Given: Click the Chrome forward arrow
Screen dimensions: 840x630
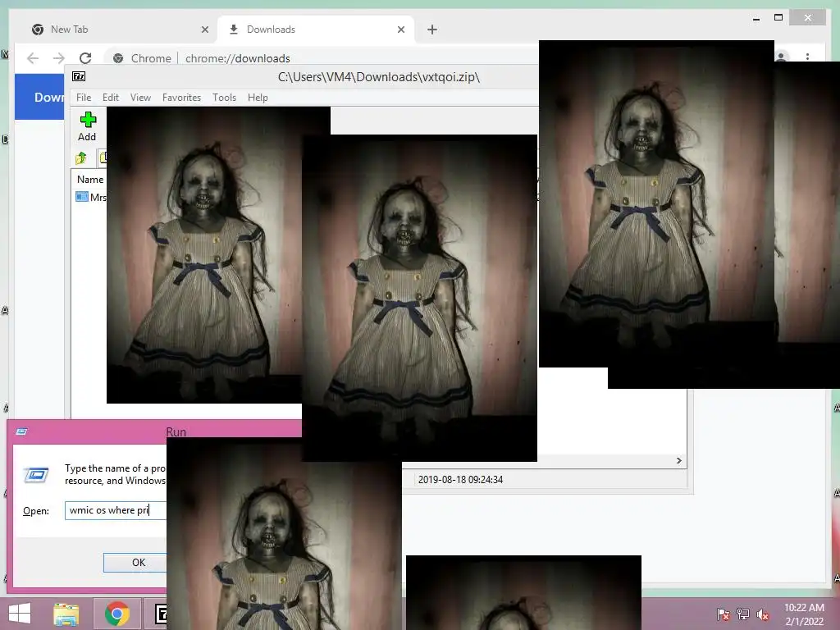Looking at the screenshot, I should 59,58.
